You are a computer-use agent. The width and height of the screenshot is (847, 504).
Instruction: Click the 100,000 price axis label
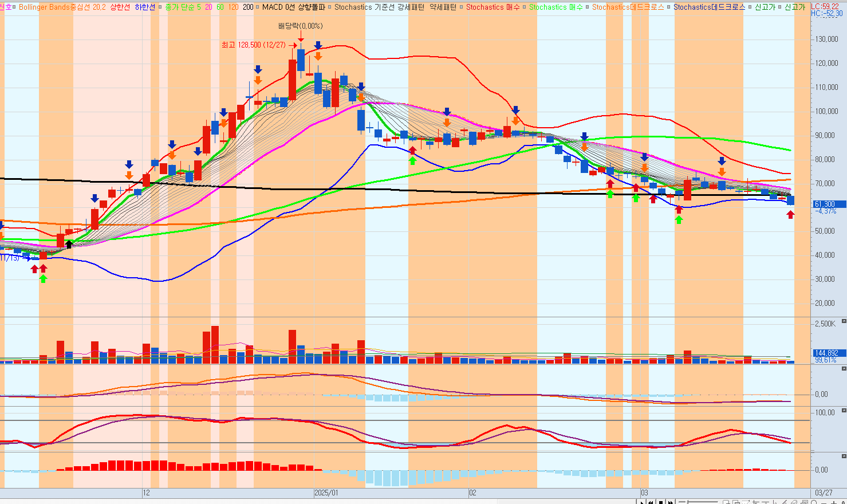(827, 111)
